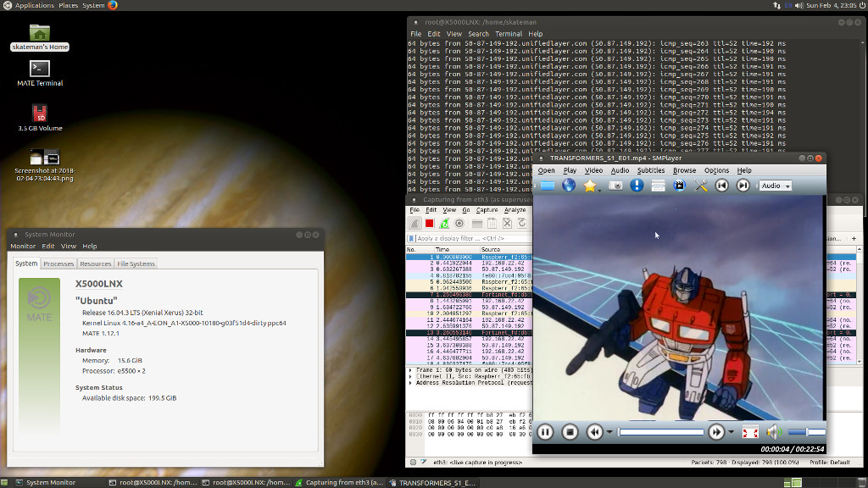
Task: Open a file with SMPlayer's folder icon
Action: (548, 186)
